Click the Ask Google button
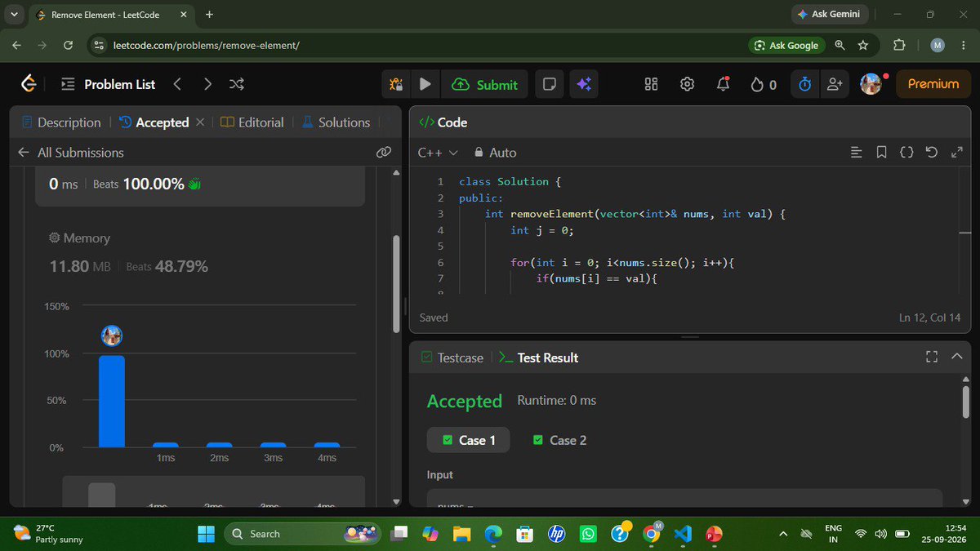The width and height of the screenshot is (980, 551). 786,45
